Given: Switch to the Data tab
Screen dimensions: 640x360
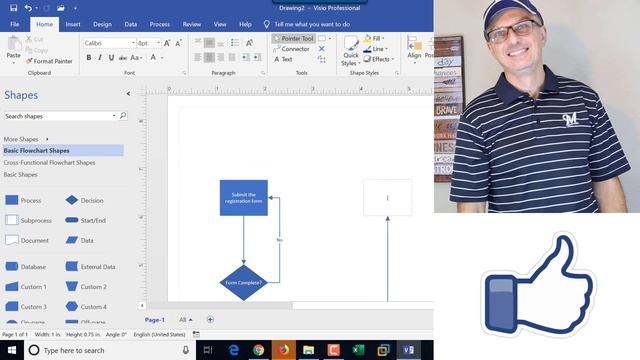Looking at the screenshot, I should (x=131, y=24).
